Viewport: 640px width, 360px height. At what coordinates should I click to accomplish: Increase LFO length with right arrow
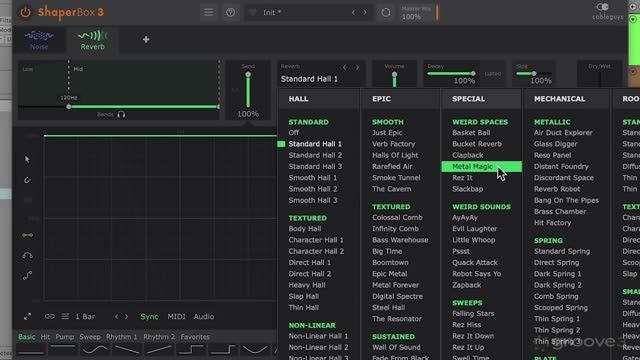point(126,317)
